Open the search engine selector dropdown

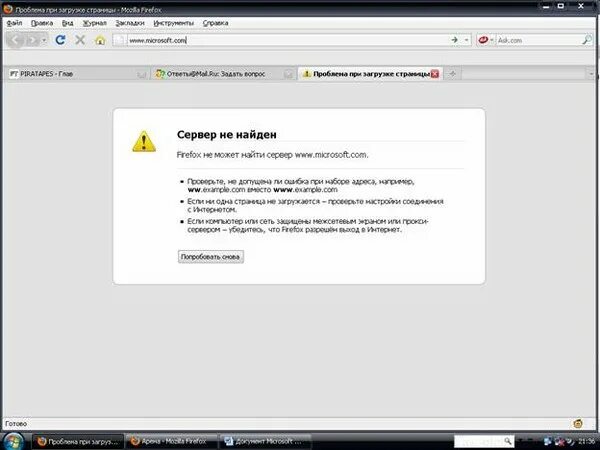coord(486,40)
